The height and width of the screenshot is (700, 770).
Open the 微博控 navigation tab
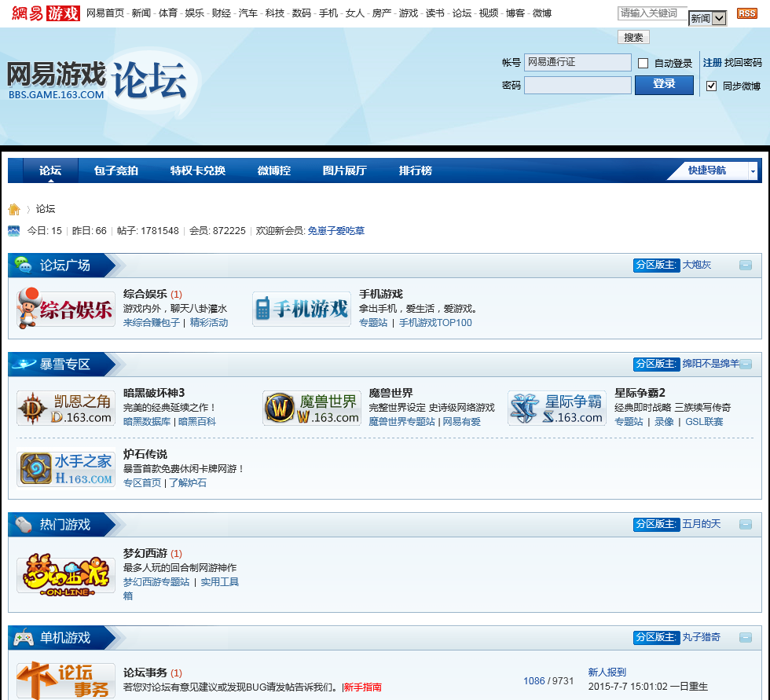click(x=274, y=170)
